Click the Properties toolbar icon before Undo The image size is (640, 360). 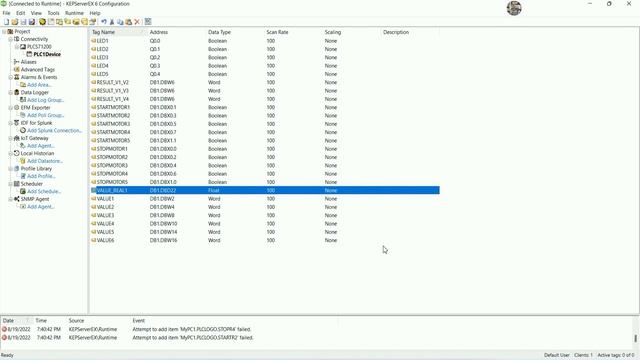93,22
